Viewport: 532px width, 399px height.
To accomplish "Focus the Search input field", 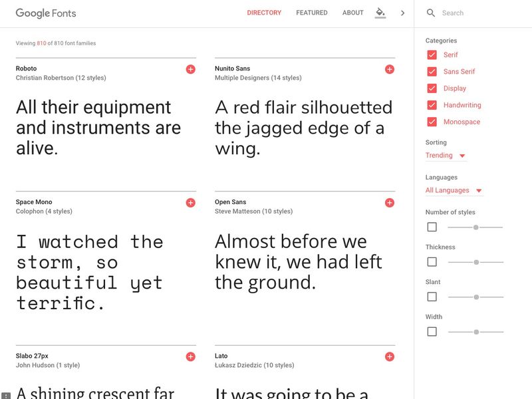I will pyautogui.click(x=481, y=13).
